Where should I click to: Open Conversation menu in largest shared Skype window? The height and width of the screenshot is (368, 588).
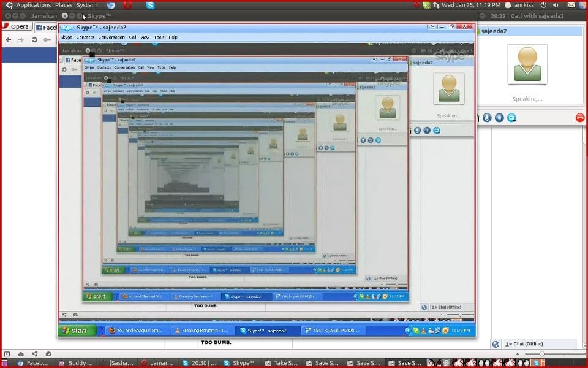(x=111, y=37)
